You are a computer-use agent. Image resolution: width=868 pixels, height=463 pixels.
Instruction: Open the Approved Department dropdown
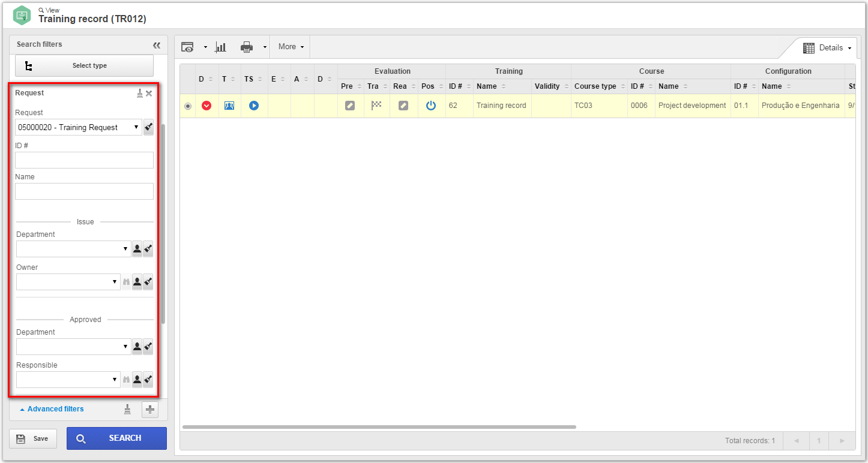73,347
